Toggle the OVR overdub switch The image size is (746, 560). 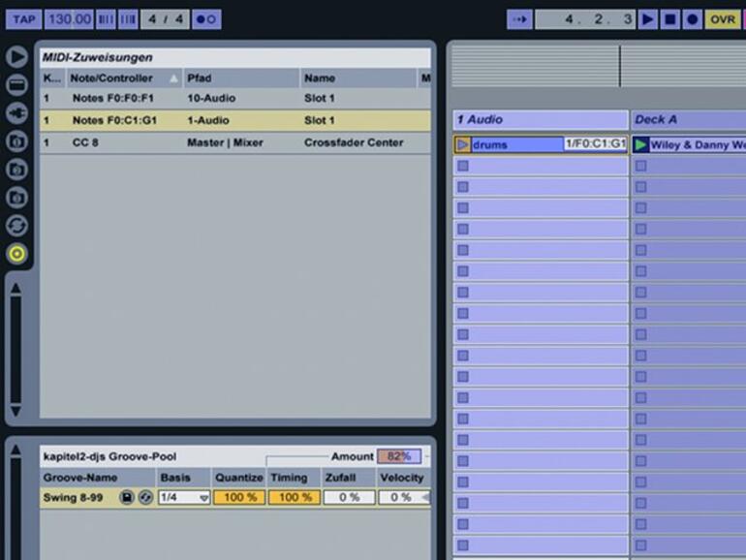(723, 19)
